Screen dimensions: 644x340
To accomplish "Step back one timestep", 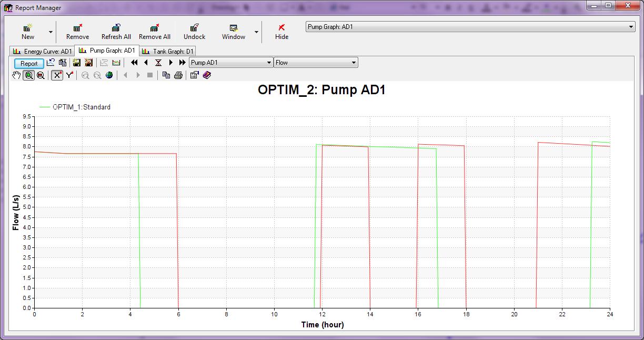I will click(x=146, y=63).
